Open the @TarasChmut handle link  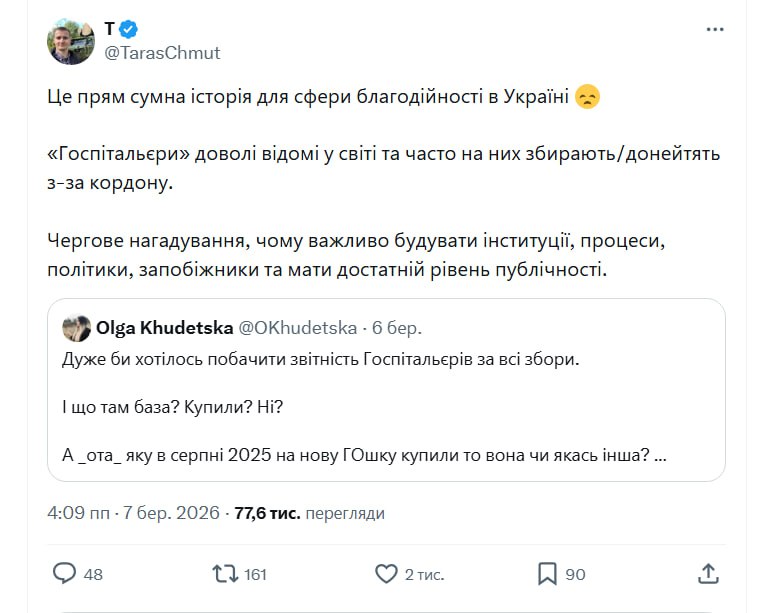(x=162, y=52)
